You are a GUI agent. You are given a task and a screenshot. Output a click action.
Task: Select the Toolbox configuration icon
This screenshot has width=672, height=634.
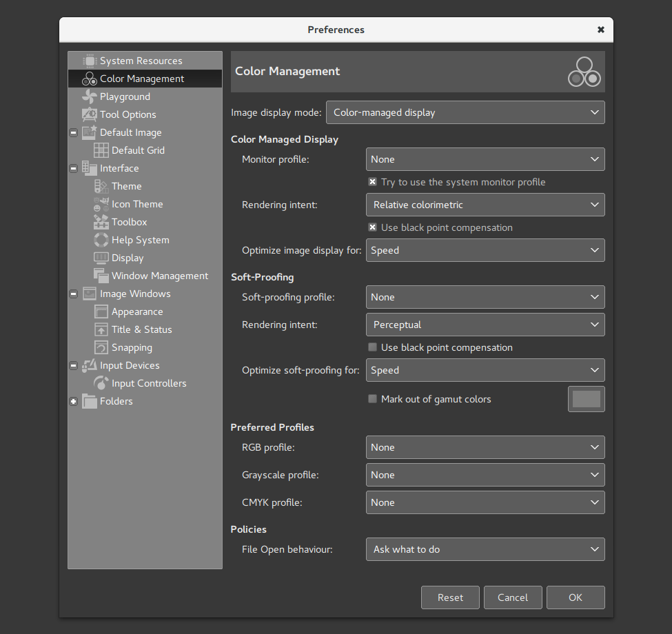point(100,221)
